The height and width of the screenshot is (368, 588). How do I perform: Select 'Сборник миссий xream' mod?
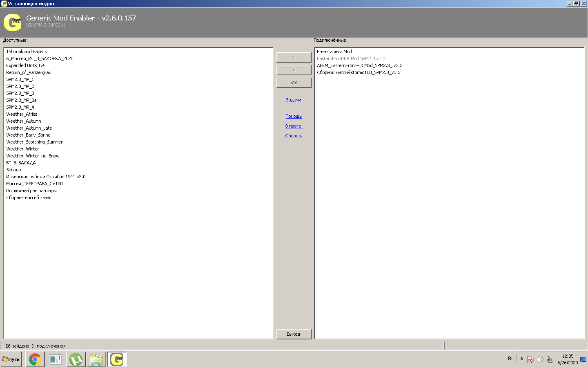[29, 197]
